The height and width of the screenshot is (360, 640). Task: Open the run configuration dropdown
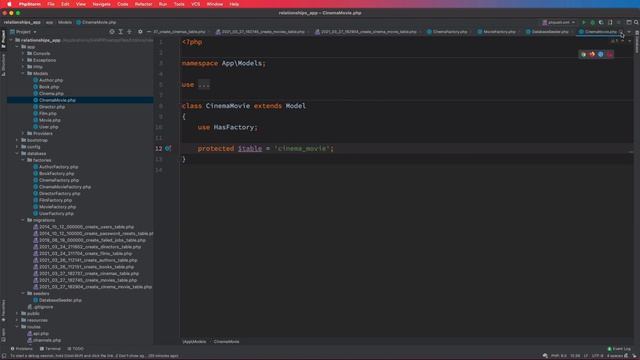559,22
